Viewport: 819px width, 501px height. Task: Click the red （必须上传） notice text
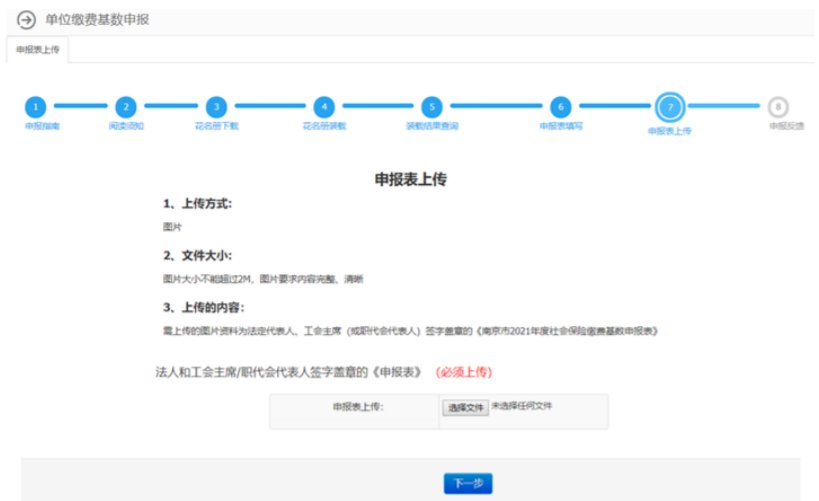(x=462, y=372)
